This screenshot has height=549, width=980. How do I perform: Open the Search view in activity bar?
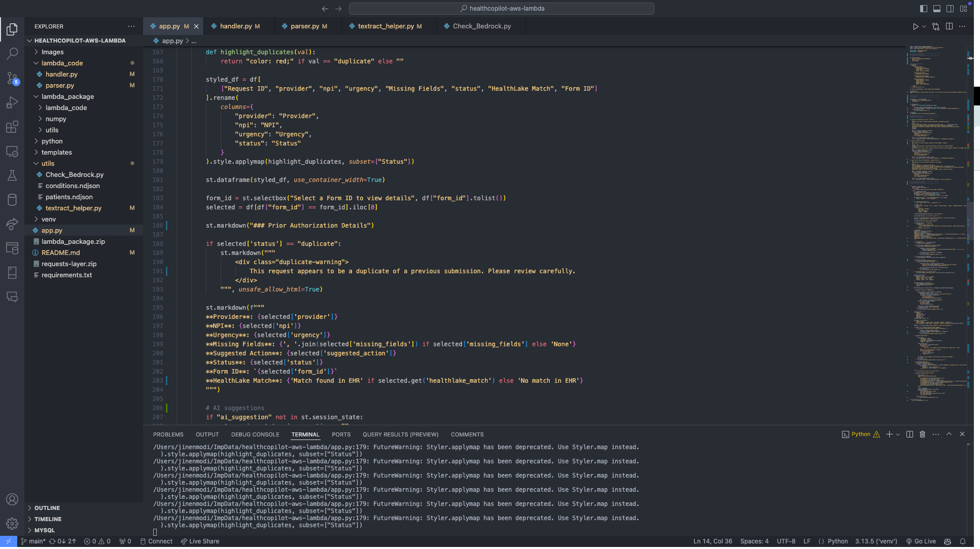click(12, 53)
